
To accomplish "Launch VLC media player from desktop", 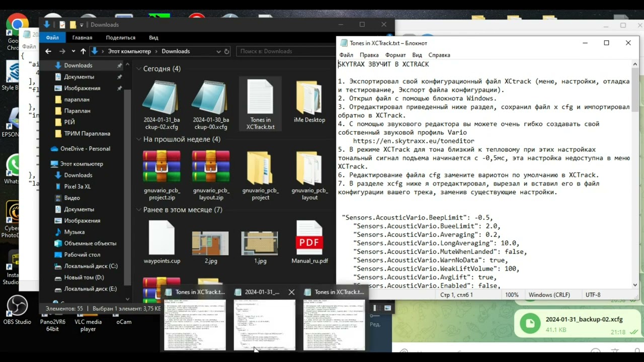I will point(88,322).
